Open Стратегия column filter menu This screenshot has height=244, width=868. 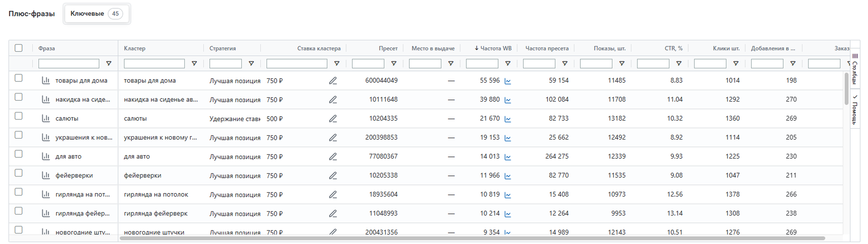point(251,64)
